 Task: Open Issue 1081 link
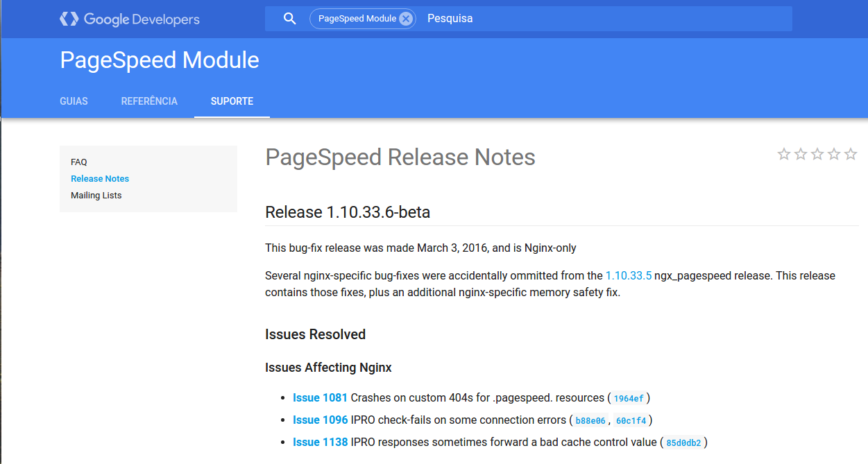click(320, 397)
